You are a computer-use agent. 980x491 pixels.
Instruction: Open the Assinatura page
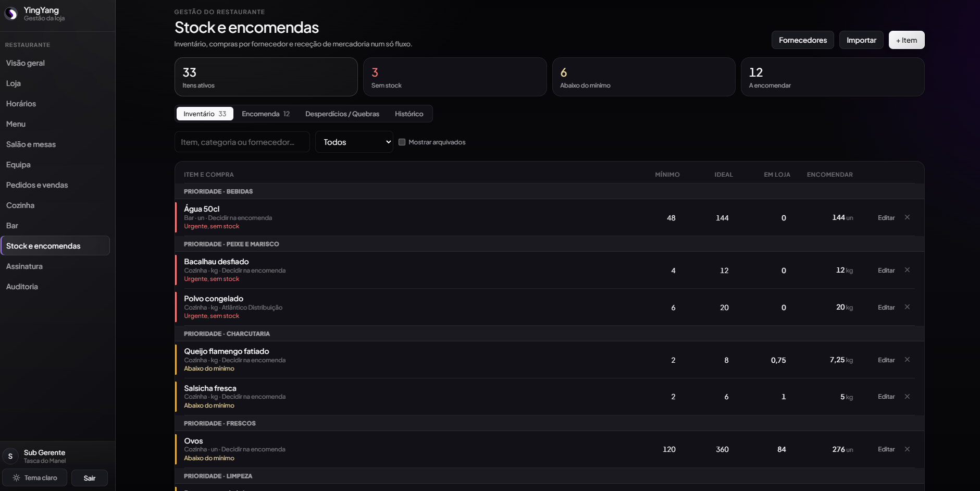[x=55, y=266]
